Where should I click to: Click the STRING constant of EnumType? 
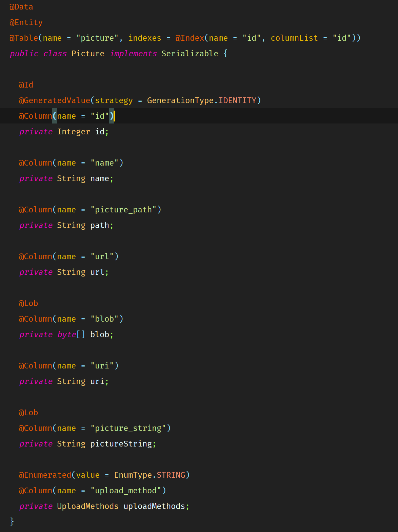[171, 475]
